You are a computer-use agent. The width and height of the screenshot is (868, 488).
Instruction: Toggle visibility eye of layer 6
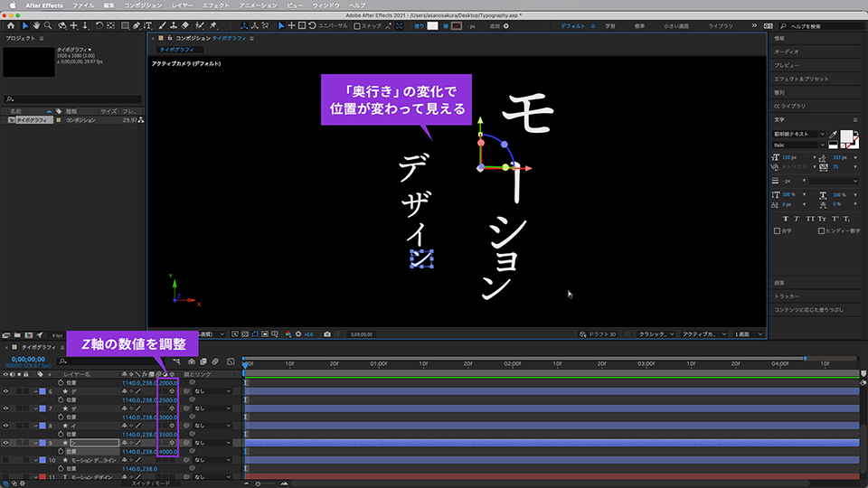[5, 391]
